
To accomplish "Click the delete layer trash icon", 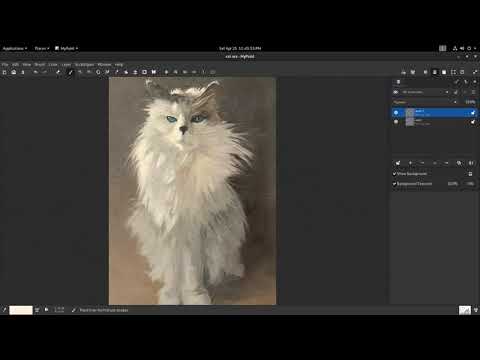I will pos(422,163).
